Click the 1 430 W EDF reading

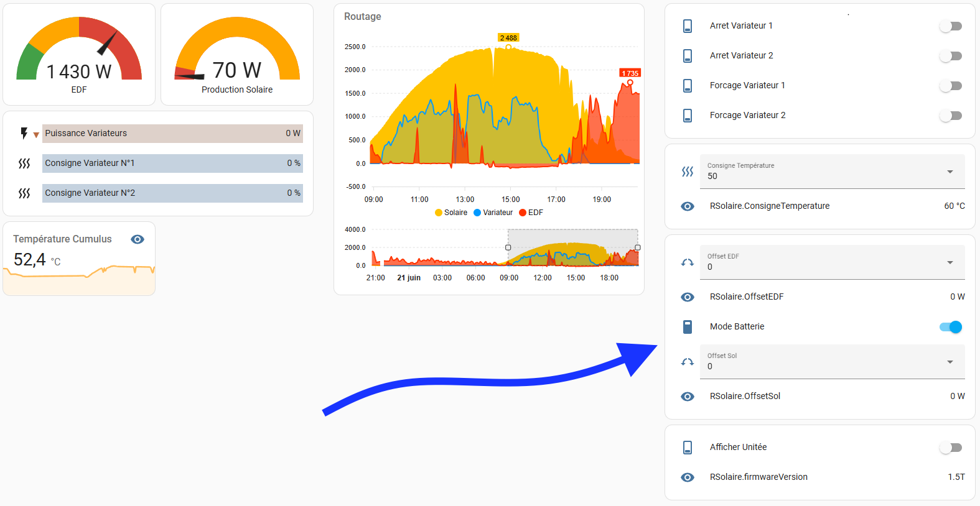79,71
